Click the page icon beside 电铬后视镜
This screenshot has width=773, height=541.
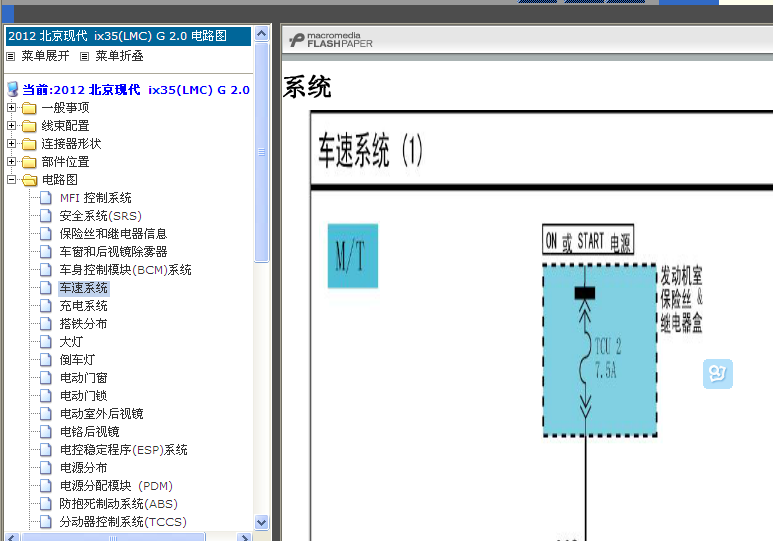pyautogui.click(x=45, y=432)
